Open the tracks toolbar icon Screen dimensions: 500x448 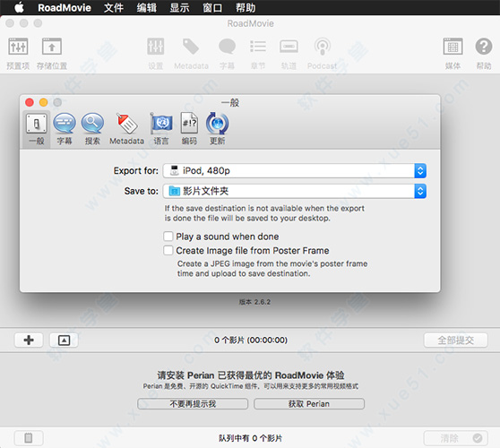(289, 47)
